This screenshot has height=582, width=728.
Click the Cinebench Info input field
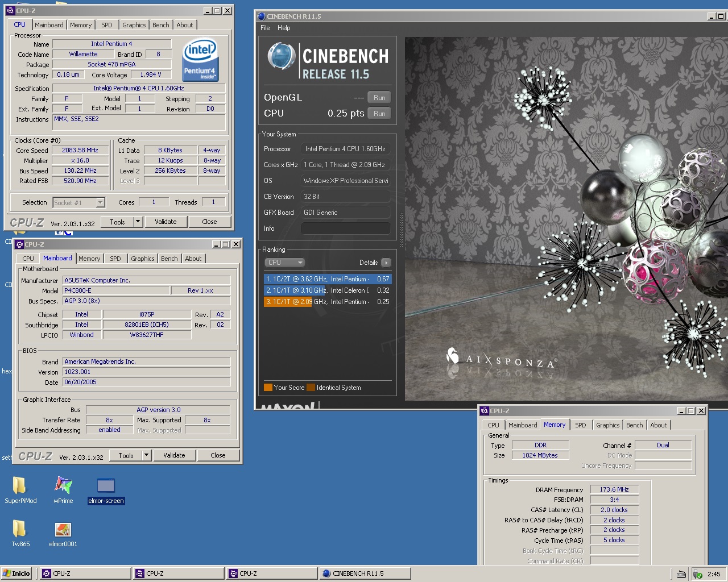coord(345,228)
